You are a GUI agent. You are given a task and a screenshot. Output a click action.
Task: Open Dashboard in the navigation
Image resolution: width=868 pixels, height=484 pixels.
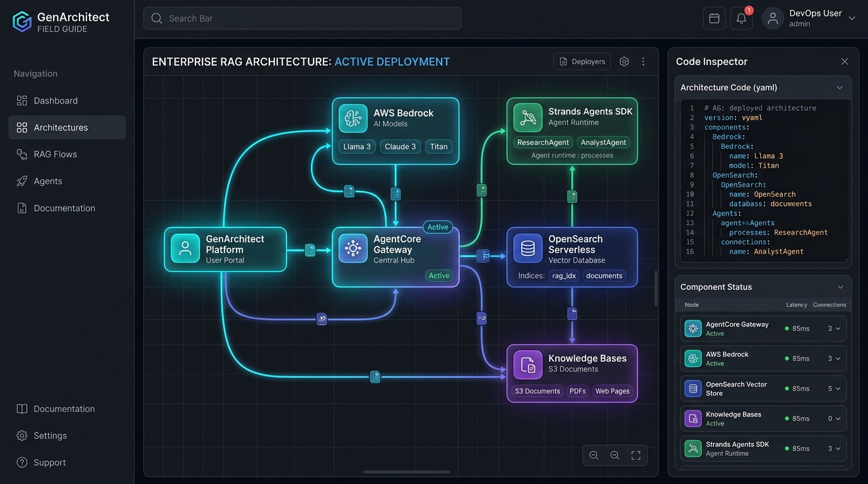point(67,100)
